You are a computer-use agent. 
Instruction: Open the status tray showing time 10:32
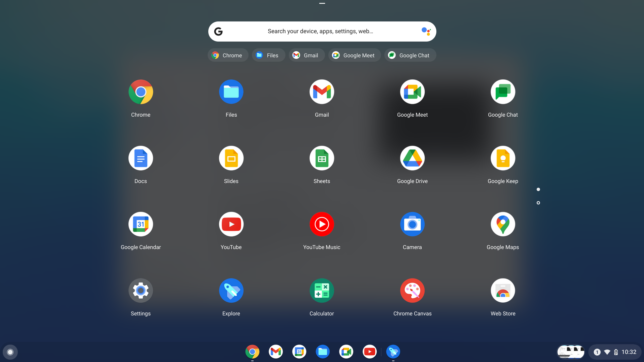(x=615, y=352)
